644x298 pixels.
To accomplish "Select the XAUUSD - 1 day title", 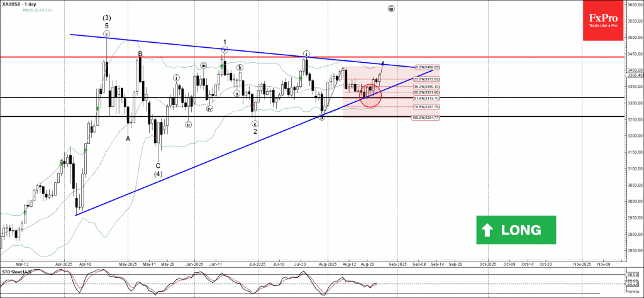I will (18, 5).
